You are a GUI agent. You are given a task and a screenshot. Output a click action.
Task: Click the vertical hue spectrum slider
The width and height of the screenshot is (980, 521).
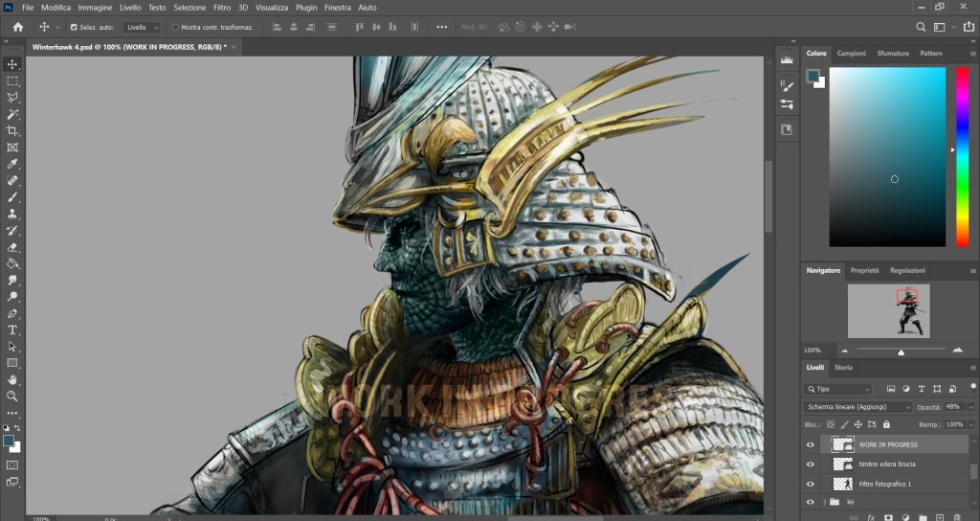click(962, 156)
